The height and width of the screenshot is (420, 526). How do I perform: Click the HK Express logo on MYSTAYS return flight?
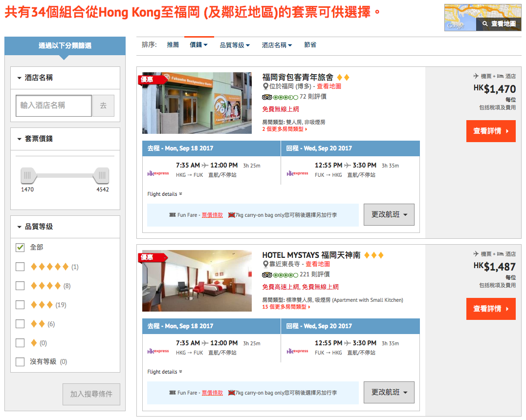click(x=297, y=351)
